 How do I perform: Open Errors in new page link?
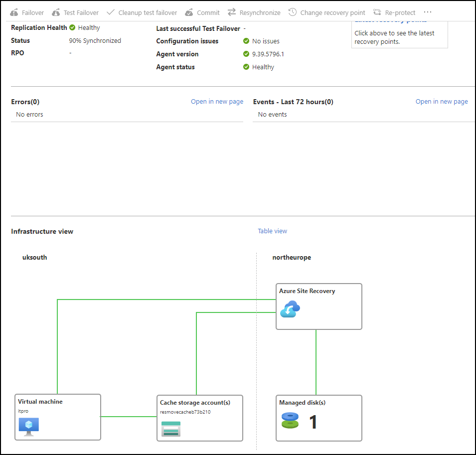point(217,102)
